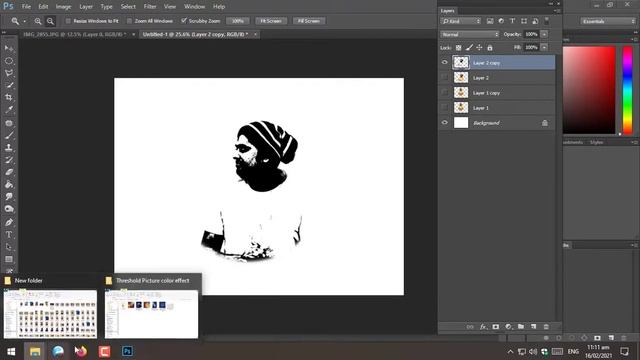Viewport: 640px width, 360px height.
Task: Open the Image menu
Action: pyautogui.click(x=63, y=7)
